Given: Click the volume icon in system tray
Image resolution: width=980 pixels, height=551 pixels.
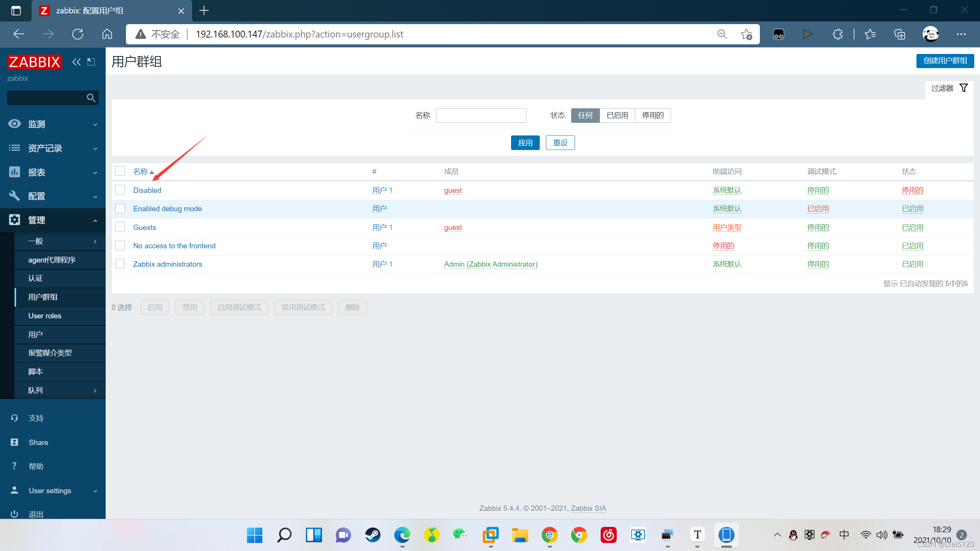Looking at the screenshot, I should (882, 535).
